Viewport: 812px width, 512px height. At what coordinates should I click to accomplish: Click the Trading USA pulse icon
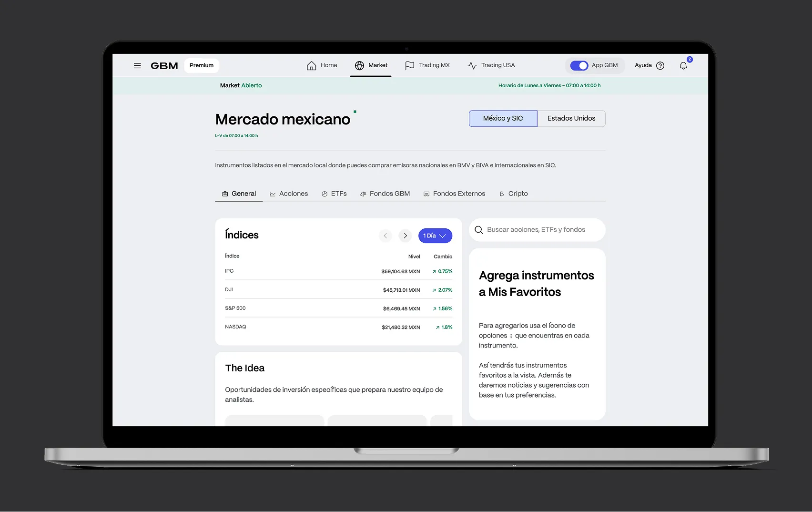(x=472, y=66)
